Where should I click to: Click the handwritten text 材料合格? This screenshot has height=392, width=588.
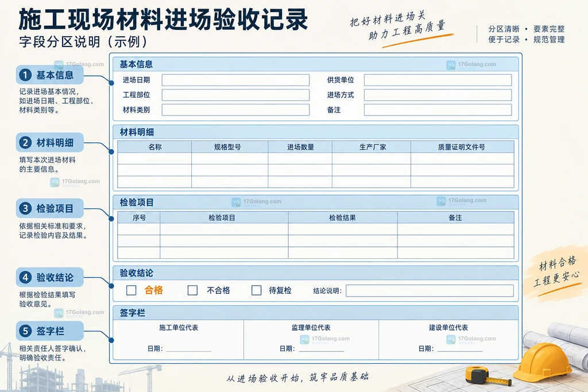[x=558, y=263]
